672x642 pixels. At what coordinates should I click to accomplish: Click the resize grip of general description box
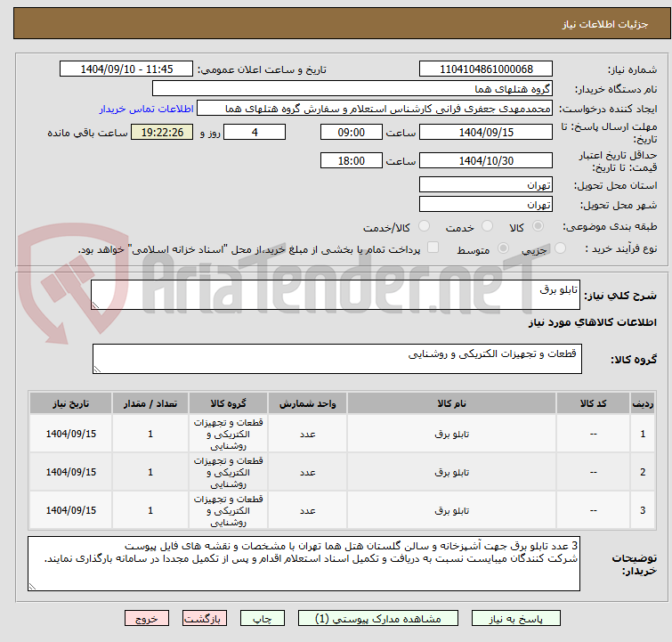[x=95, y=305]
